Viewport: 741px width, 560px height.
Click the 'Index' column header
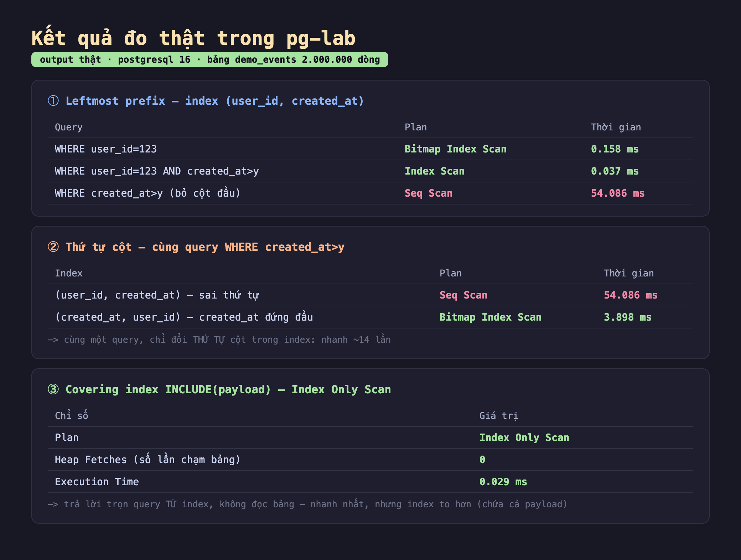(x=69, y=273)
